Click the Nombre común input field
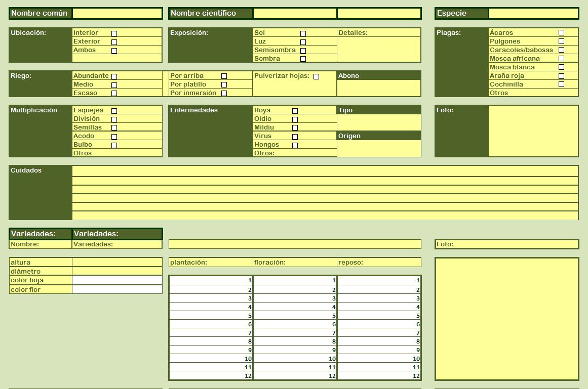The image size is (588, 389). click(117, 14)
